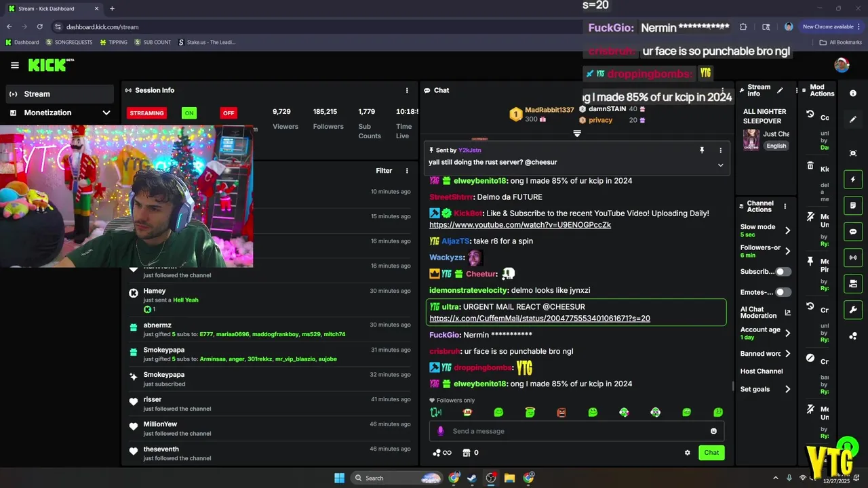868x488 pixels.
Task: Click the pin icon on pinned message
Action: tap(702, 150)
